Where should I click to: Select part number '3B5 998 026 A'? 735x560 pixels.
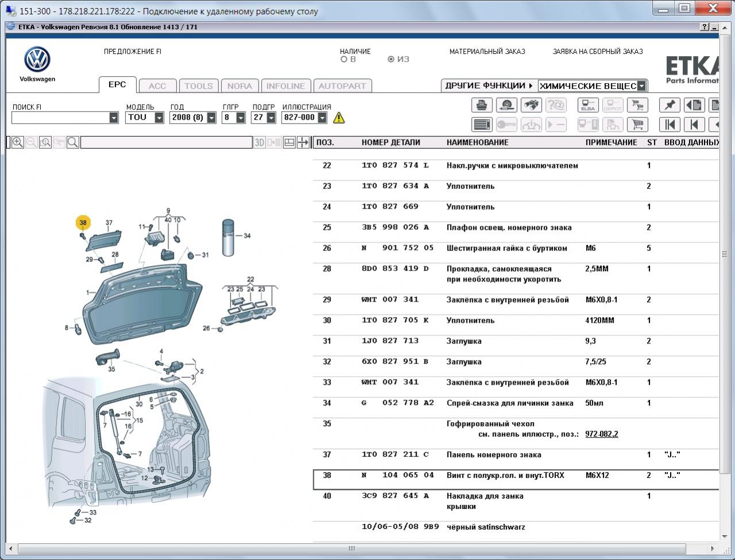click(395, 227)
